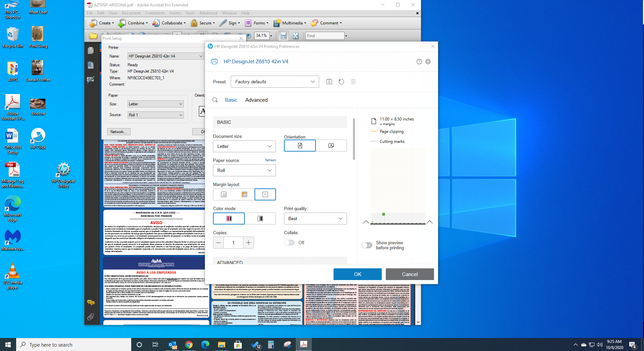This screenshot has width=644, height=351.
Task: Select landscape orientation icon
Action: [x=331, y=146]
